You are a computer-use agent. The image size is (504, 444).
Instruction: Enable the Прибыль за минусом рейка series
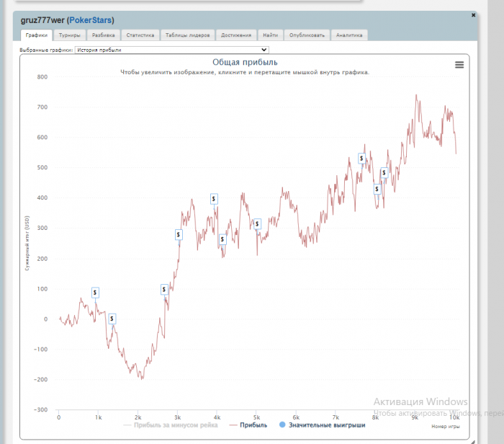(171, 425)
